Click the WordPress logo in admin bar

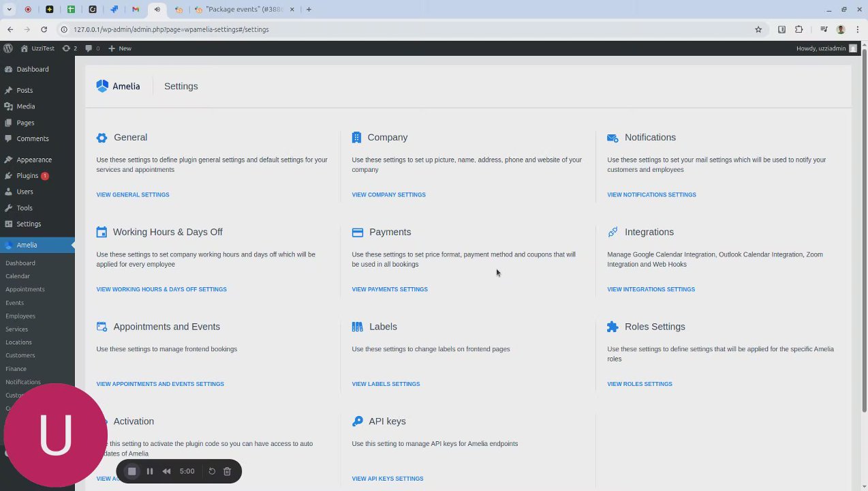tap(8, 48)
